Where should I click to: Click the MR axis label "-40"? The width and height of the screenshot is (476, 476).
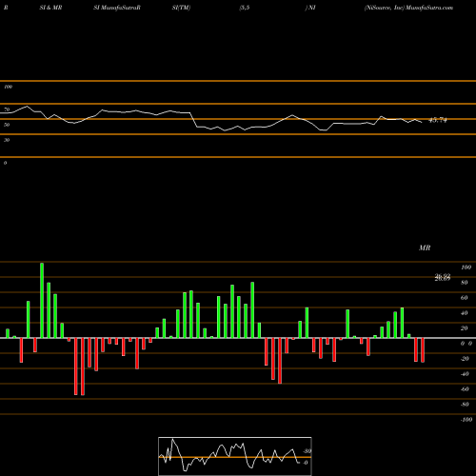coord(465,374)
